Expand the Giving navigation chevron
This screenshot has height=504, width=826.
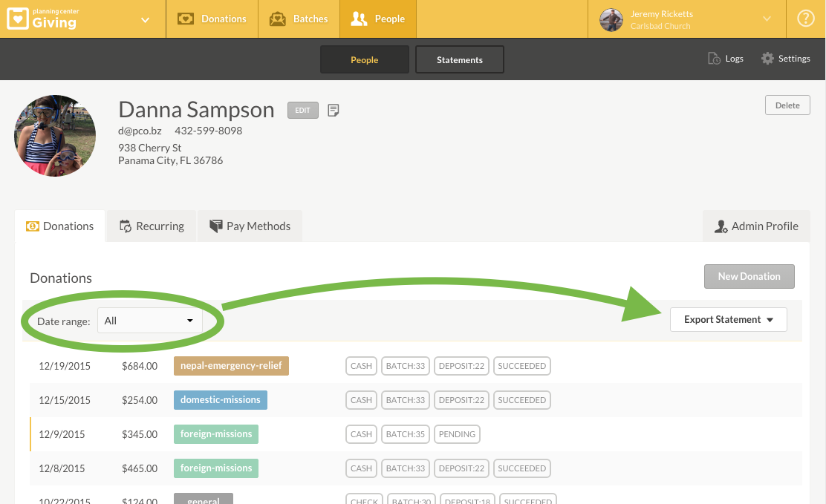pos(145,20)
